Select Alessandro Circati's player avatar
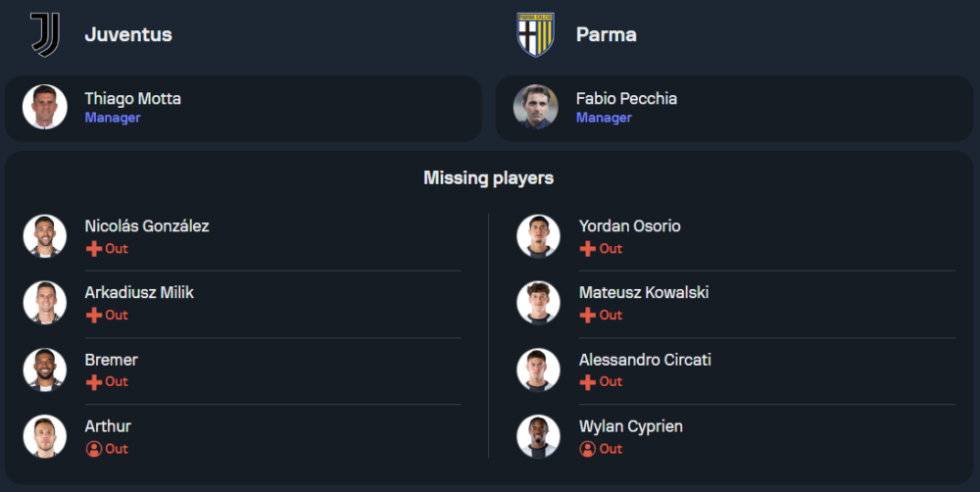This screenshot has width=980, height=492. pyautogui.click(x=539, y=369)
